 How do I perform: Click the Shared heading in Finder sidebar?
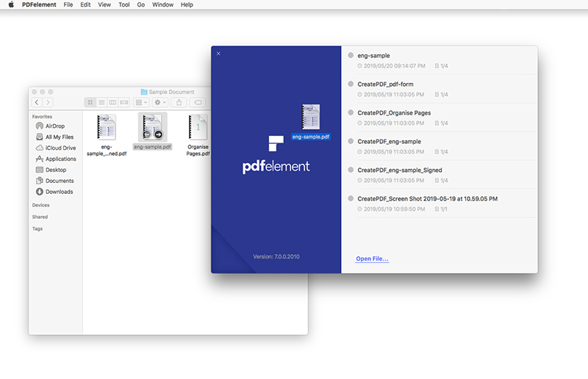click(40, 217)
